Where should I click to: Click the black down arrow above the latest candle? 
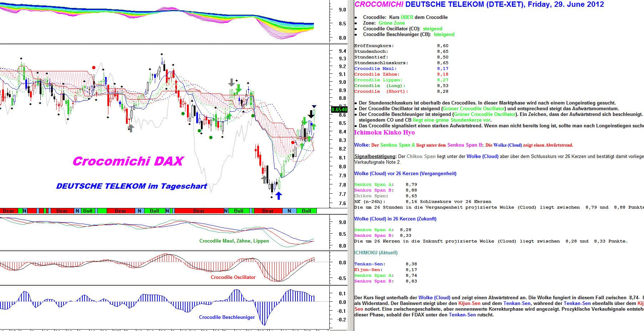pyautogui.click(x=311, y=114)
